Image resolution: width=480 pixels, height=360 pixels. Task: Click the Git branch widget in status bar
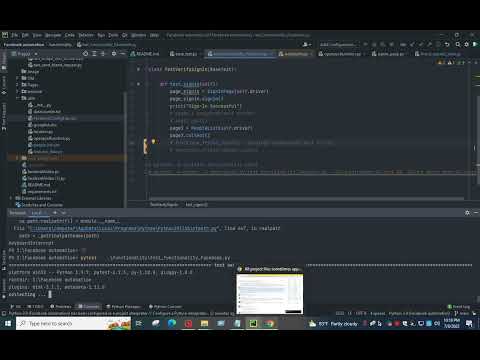[462, 314]
